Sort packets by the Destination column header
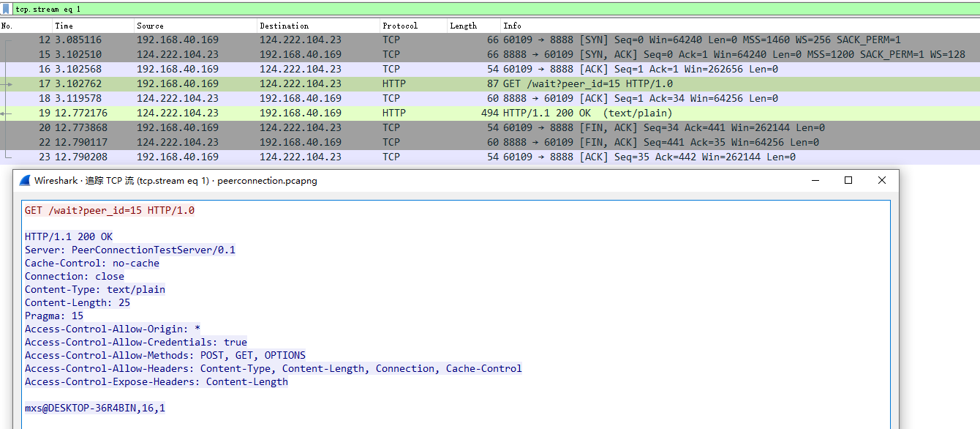The width and height of the screenshot is (980, 429). tap(318, 26)
